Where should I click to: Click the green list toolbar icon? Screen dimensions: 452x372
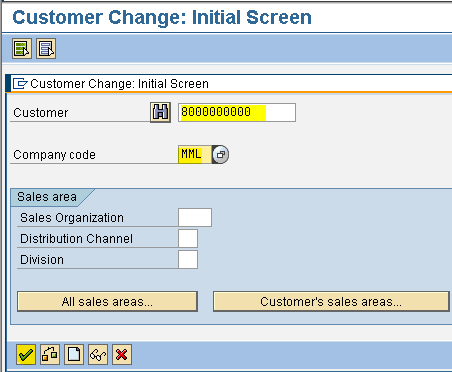(22, 49)
